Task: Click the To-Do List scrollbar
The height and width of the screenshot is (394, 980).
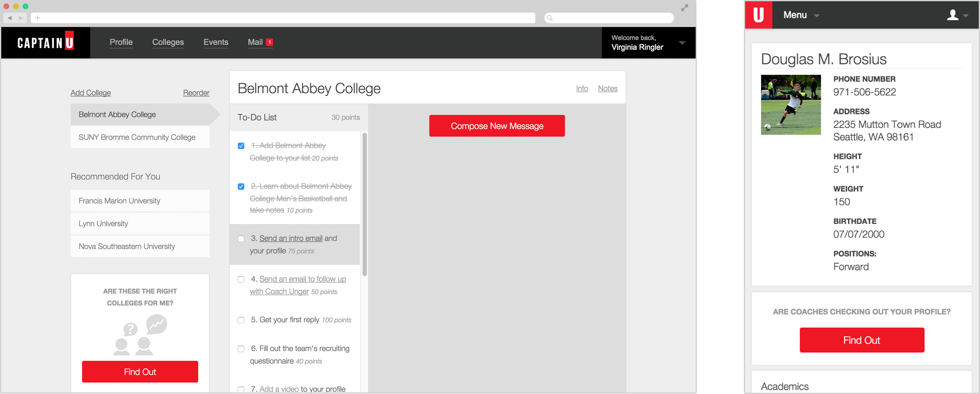Action: click(365, 204)
